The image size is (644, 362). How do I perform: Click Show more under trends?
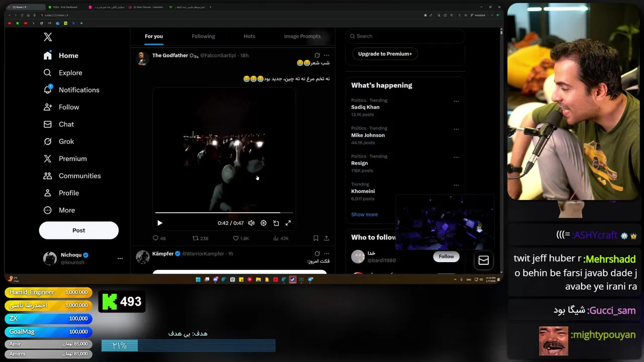[364, 215]
